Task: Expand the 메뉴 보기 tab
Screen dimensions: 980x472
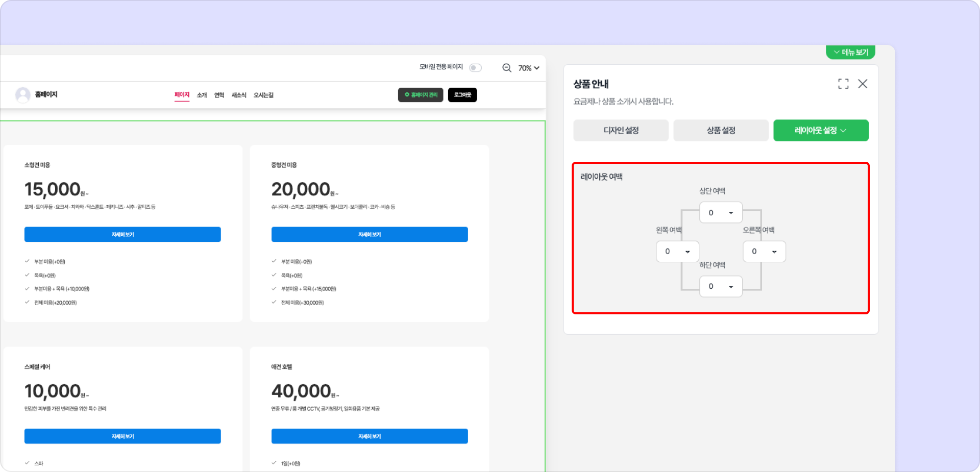Action: pyautogui.click(x=851, y=52)
